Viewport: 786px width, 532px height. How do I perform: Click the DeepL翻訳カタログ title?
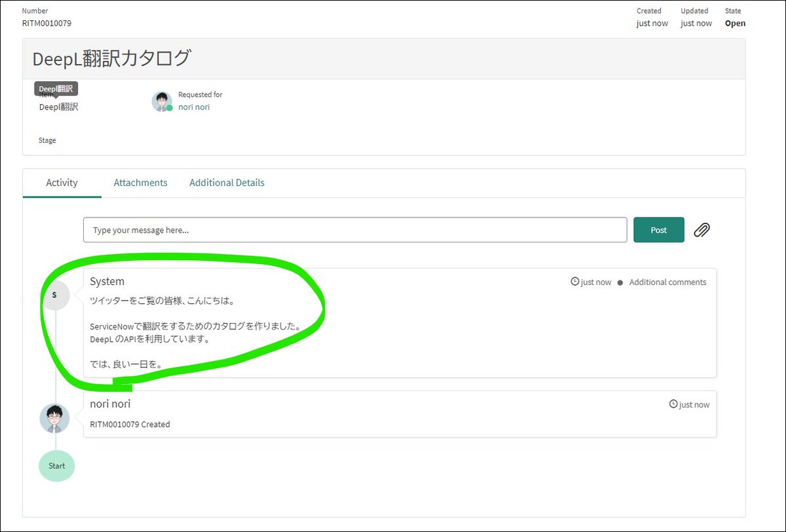coord(111,58)
